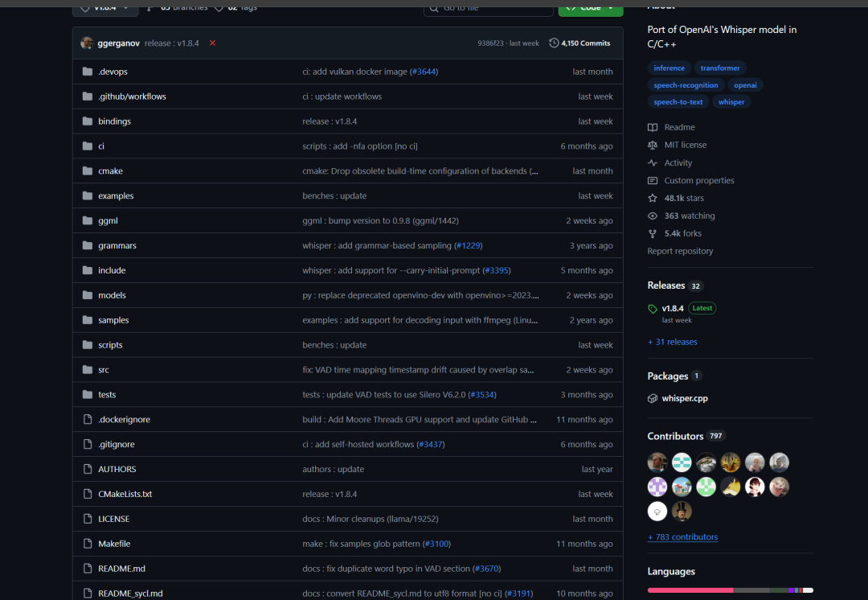
Task: Open pull request #3670 link
Action: point(486,569)
